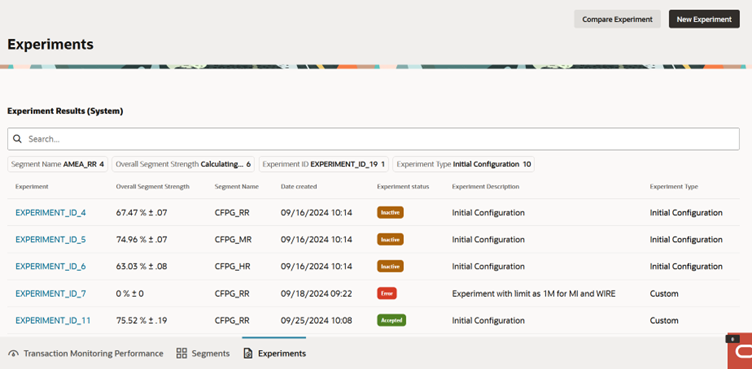Viewport: 752px width, 369px height.
Task: Apply the Segment Name AMEA_RR filter chip
Action: tap(58, 164)
